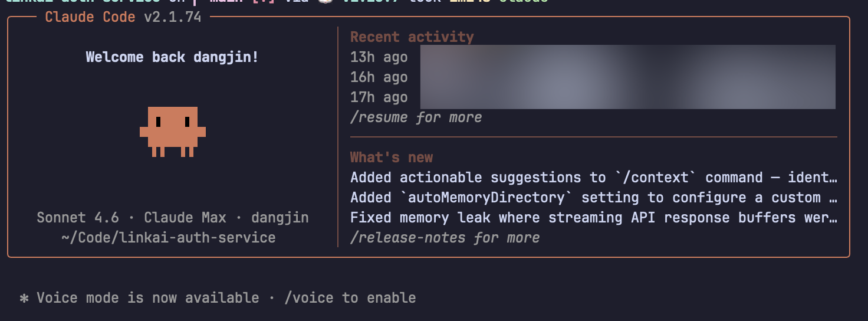
Task: Click the asterisk before Voice mode notice
Action: pyautogui.click(x=24, y=298)
